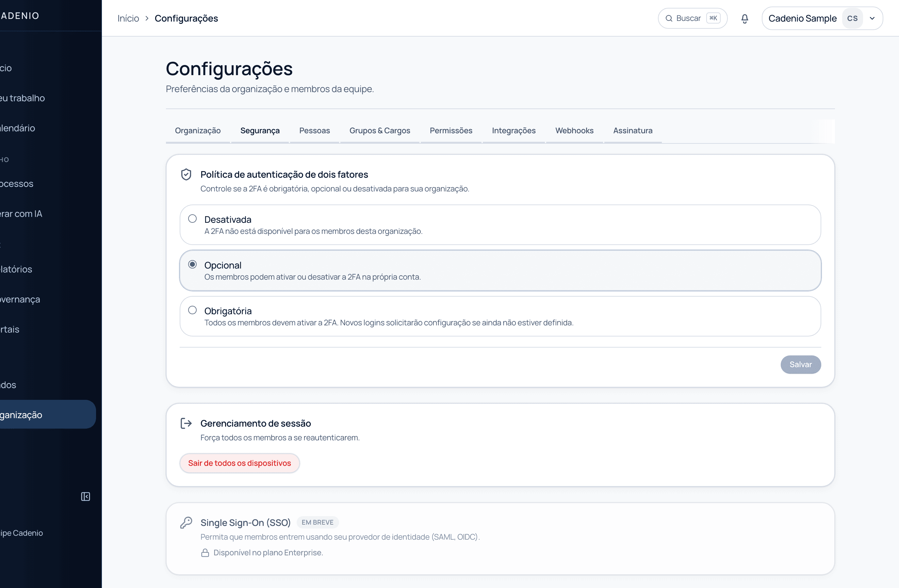
Task: Click the EM BREVE badge
Action: point(317,522)
